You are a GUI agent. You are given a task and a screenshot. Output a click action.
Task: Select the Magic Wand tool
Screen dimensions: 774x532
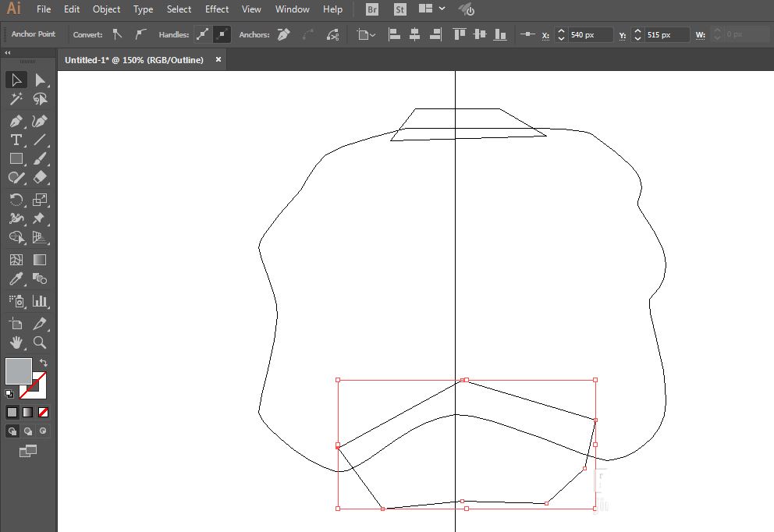point(16,99)
